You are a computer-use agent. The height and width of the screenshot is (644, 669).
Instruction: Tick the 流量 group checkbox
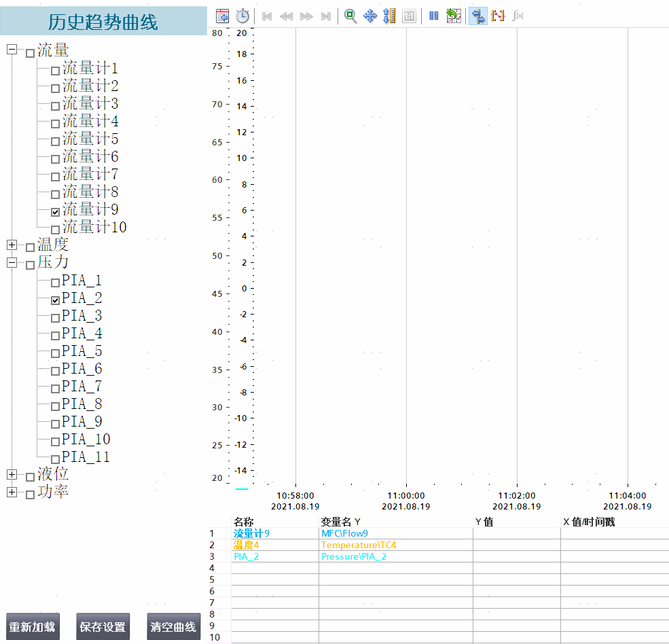[30, 54]
